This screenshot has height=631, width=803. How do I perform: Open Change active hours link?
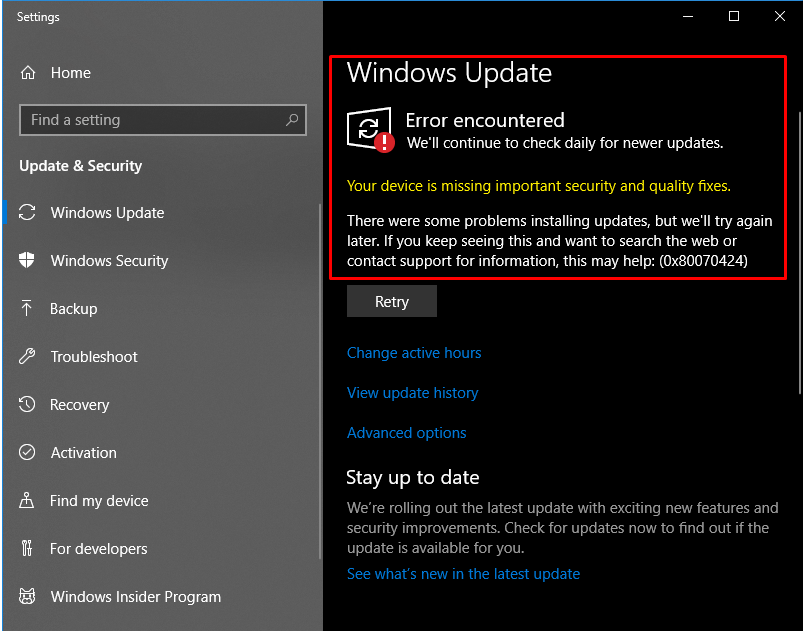click(414, 353)
